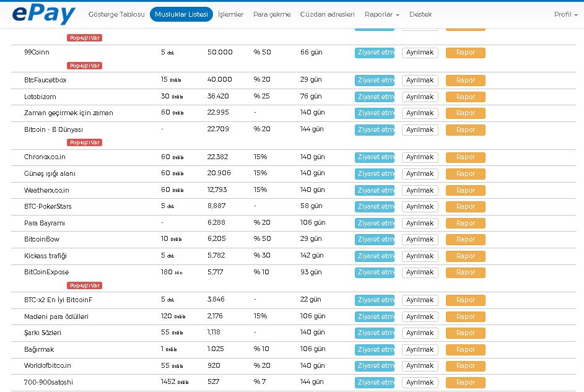The width and height of the screenshot is (584, 392).
Task: Open Rapor for Worldofbitco.in
Action: [466, 366]
